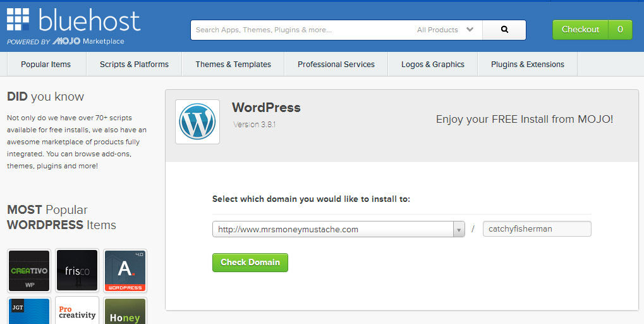Click the catchyfisherman directory input field
This screenshot has width=644, height=324.
537,229
